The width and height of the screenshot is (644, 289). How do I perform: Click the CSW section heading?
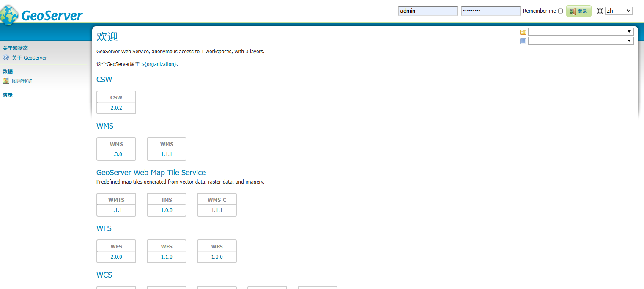104,80
